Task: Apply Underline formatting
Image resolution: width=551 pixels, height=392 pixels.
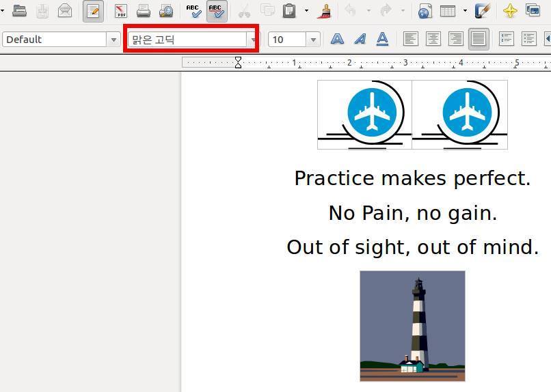Action: tap(383, 40)
